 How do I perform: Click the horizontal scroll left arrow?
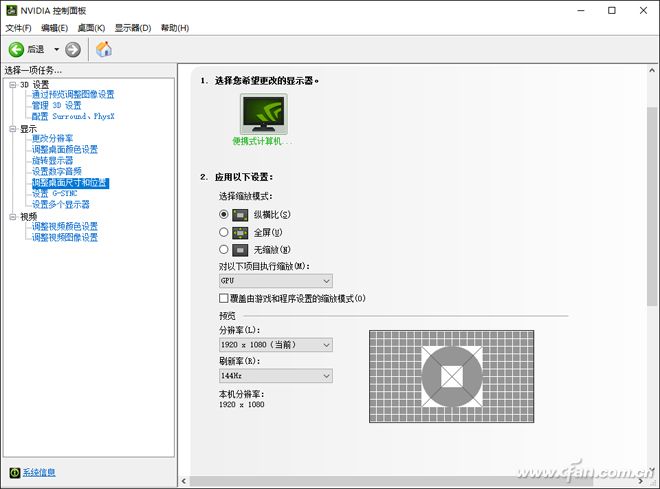[x=184, y=481]
